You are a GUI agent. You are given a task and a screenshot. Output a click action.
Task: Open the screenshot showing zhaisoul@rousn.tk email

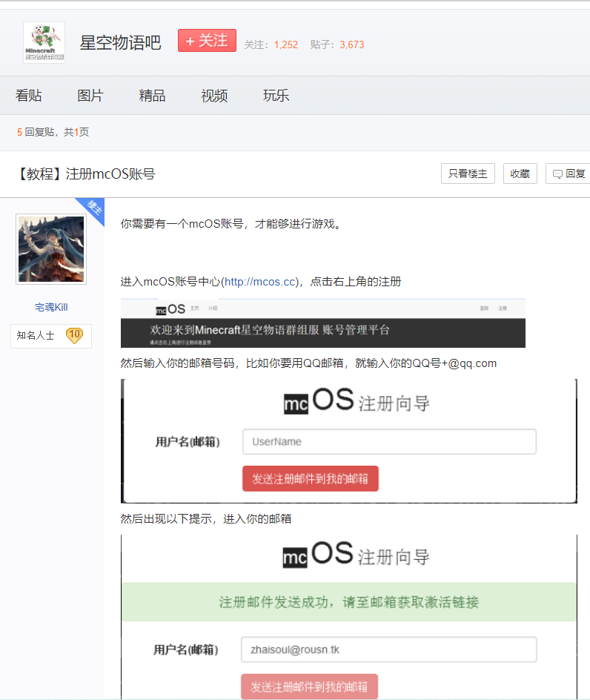click(348, 617)
